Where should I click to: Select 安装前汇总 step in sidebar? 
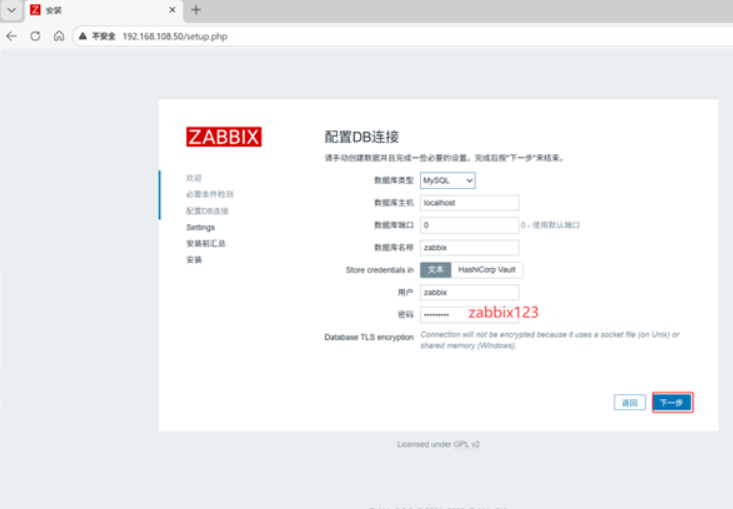pyautogui.click(x=206, y=244)
